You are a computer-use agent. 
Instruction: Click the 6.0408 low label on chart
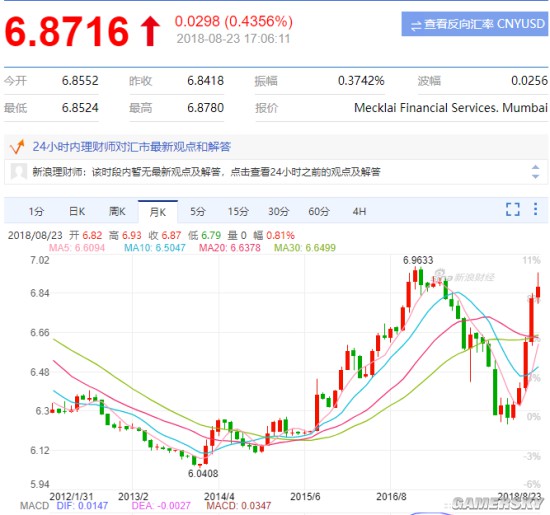pos(203,474)
